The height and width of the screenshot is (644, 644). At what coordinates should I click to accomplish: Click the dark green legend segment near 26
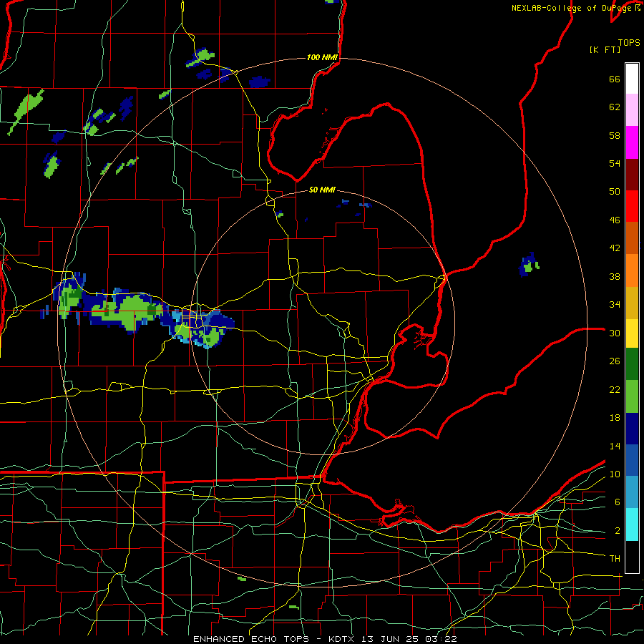[632, 364]
